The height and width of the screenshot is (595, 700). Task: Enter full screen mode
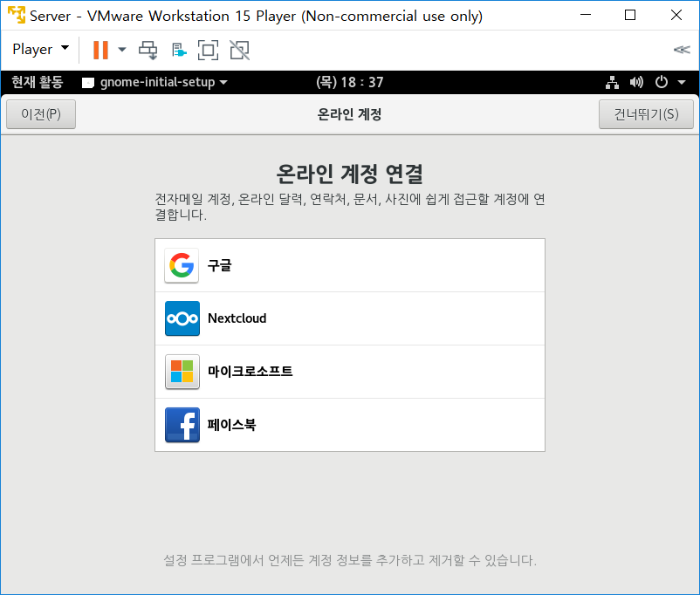click(208, 50)
